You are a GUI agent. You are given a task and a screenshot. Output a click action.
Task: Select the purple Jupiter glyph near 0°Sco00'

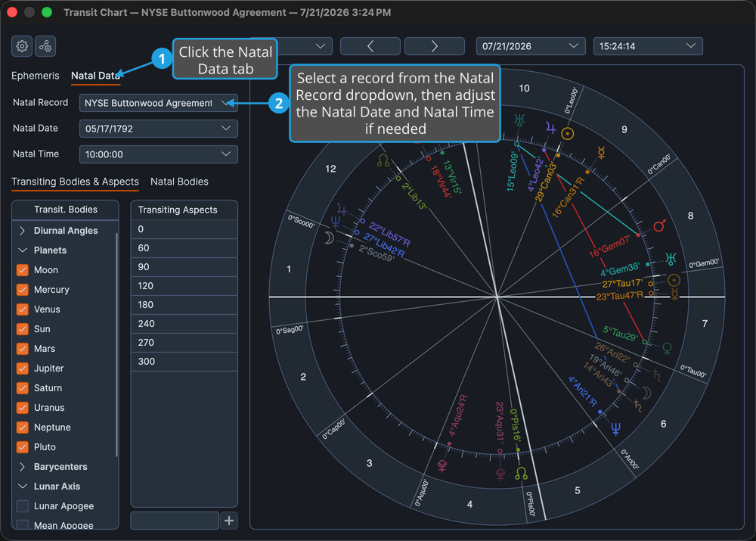342,210
